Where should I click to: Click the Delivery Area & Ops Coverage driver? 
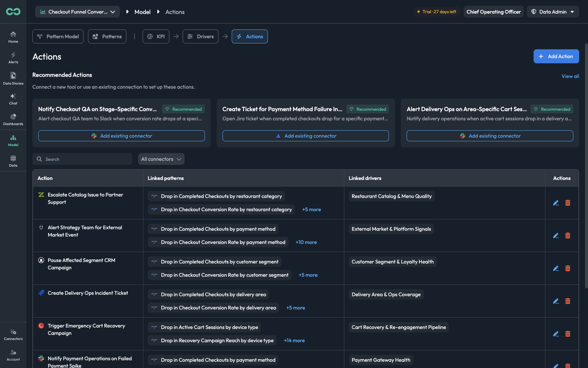tap(386, 294)
